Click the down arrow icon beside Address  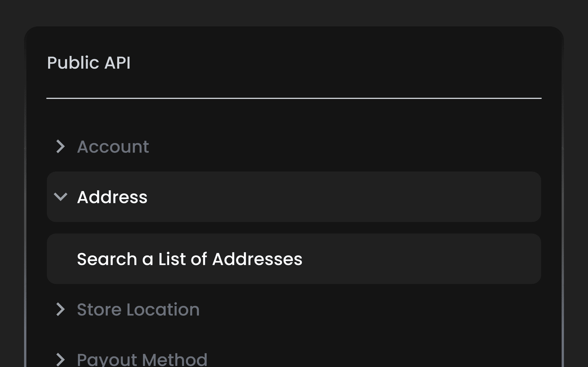coord(60,197)
